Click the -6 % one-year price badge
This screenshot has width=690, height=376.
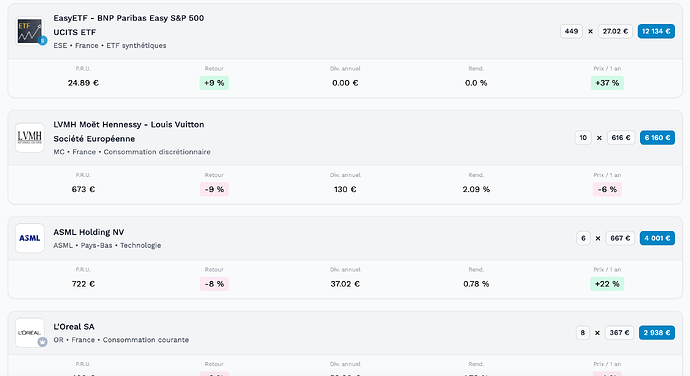click(607, 189)
